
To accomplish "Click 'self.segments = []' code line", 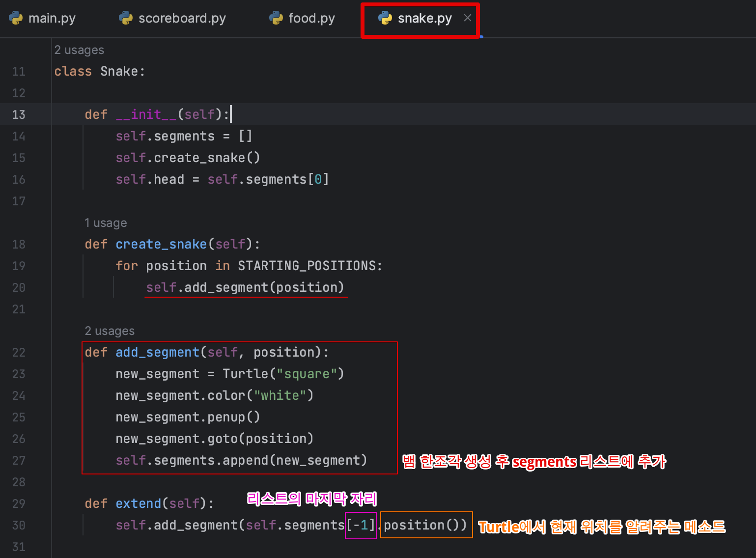I will coord(184,136).
